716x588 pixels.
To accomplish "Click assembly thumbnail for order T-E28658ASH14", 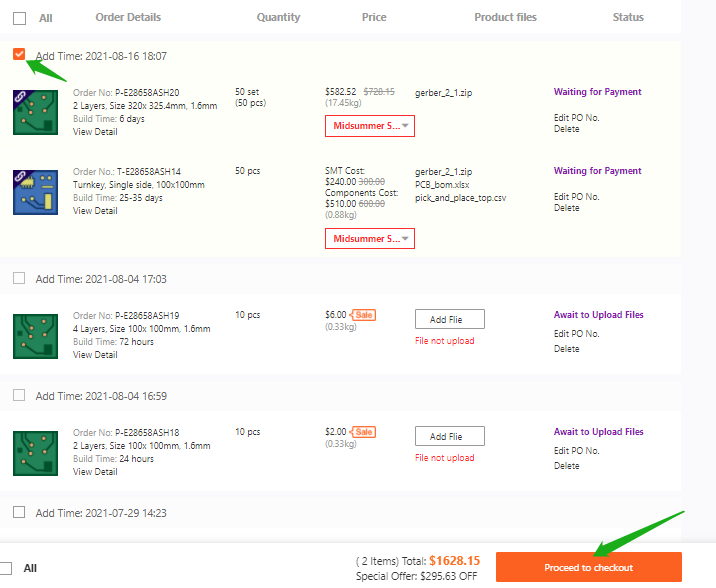I will [34, 192].
